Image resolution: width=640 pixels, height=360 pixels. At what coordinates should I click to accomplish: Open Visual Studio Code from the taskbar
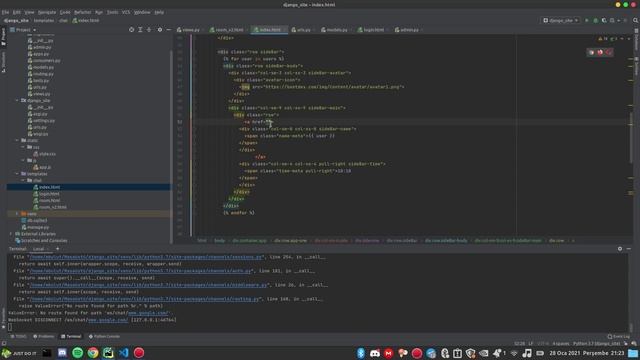[x=124, y=353]
